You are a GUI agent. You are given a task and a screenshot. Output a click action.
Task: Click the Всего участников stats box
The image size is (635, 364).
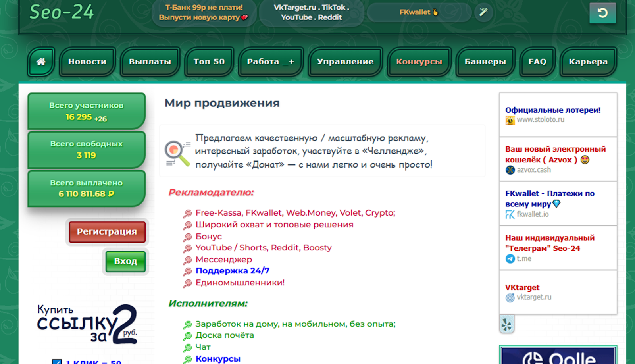[87, 111]
